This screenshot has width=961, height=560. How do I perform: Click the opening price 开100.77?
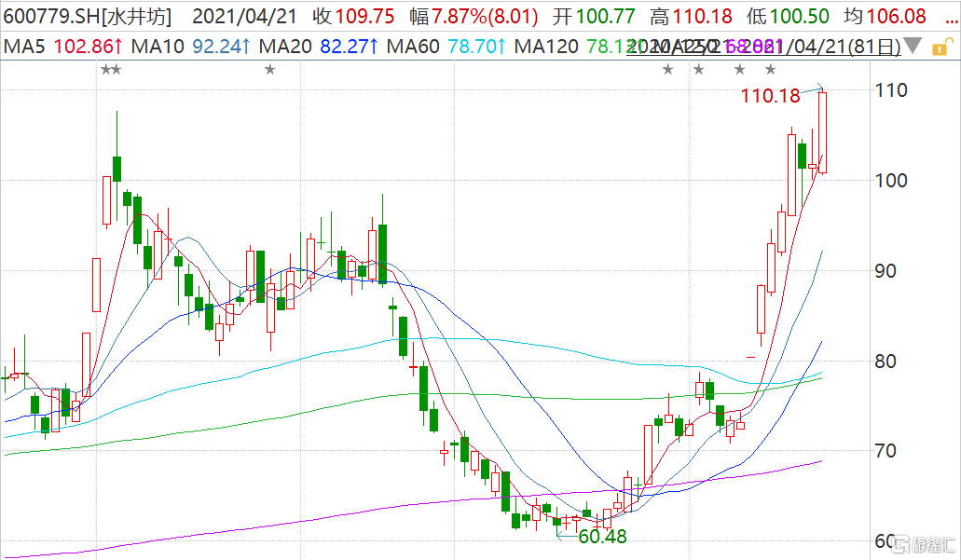click(x=594, y=16)
